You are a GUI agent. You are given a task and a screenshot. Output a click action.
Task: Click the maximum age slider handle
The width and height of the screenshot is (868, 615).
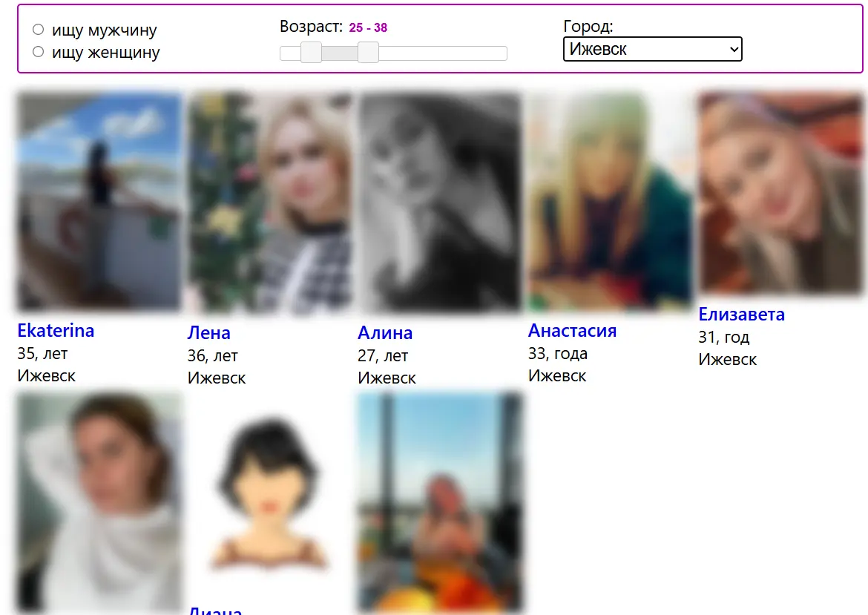[x=368, y=53]
